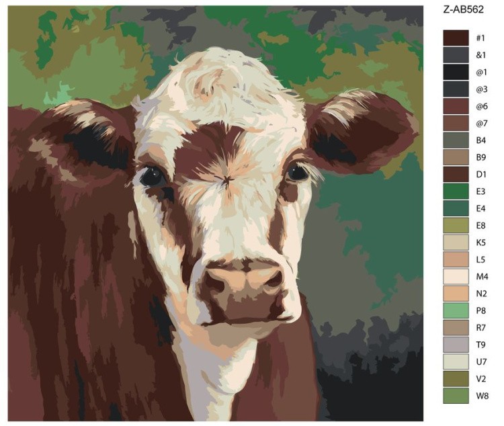
Task: Select the K5 beige swatch
Action: coord(456,243)
